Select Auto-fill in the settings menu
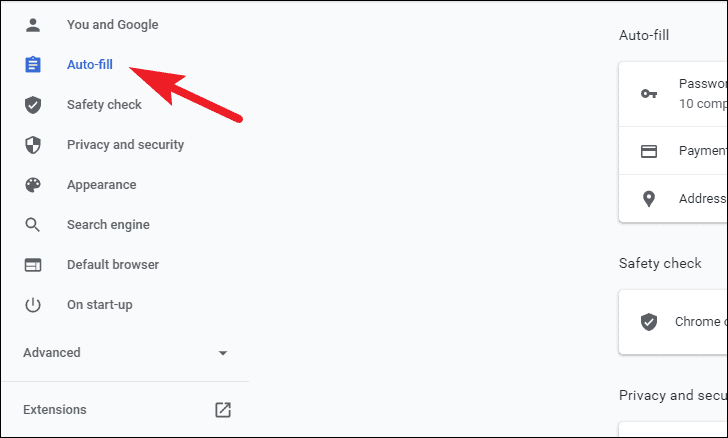The width and height of the screenshot is (728, 438). (x=90, y=65)
